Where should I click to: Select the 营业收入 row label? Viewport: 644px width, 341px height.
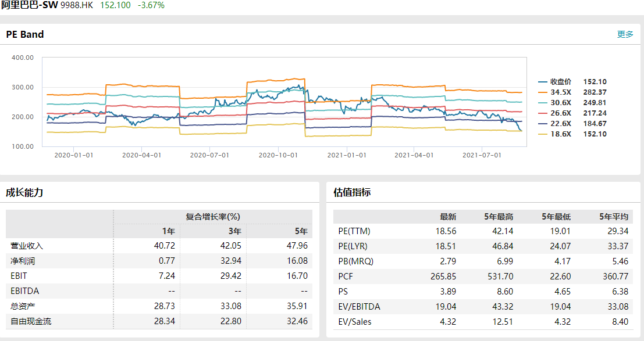pos(27,246)
